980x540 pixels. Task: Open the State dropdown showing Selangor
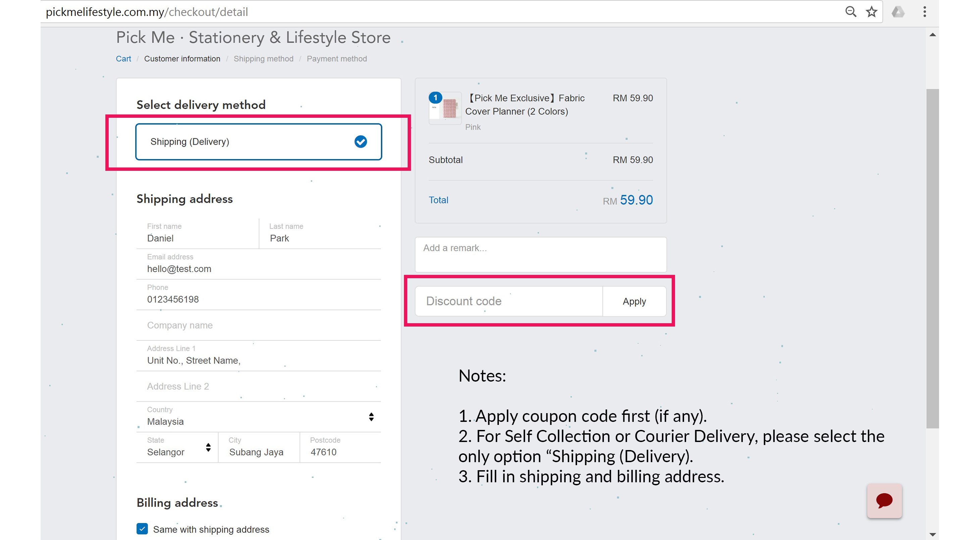pos(177,447)
